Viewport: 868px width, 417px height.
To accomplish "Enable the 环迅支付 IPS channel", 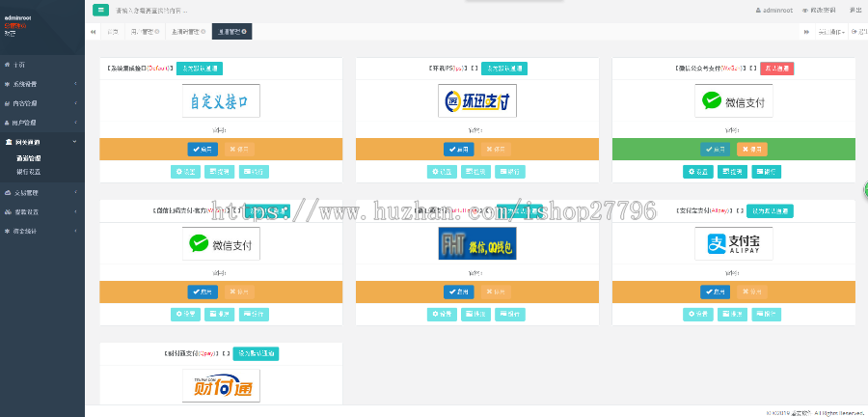I will (x=459, y=149).
